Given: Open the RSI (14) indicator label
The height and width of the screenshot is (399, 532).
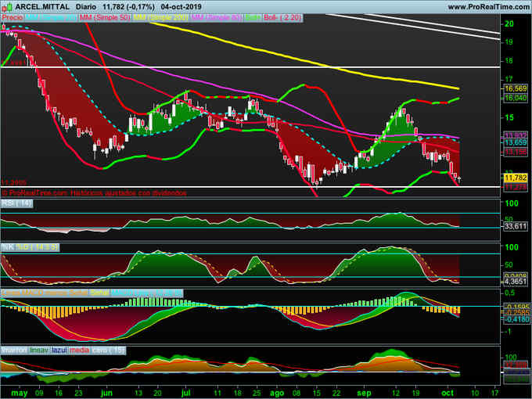Looking at the screenshot, I should 16,203.
